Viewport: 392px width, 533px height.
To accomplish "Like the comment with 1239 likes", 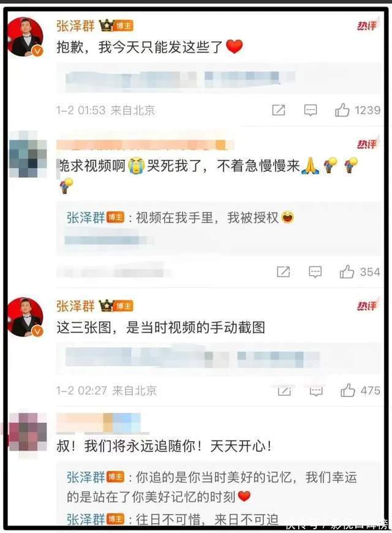I will pyautogui.click(x=342, y=110).
